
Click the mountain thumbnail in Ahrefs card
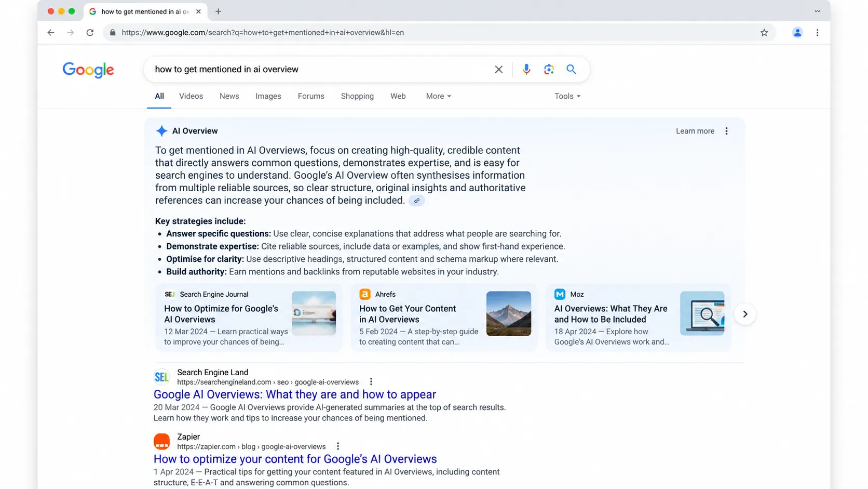508,313
